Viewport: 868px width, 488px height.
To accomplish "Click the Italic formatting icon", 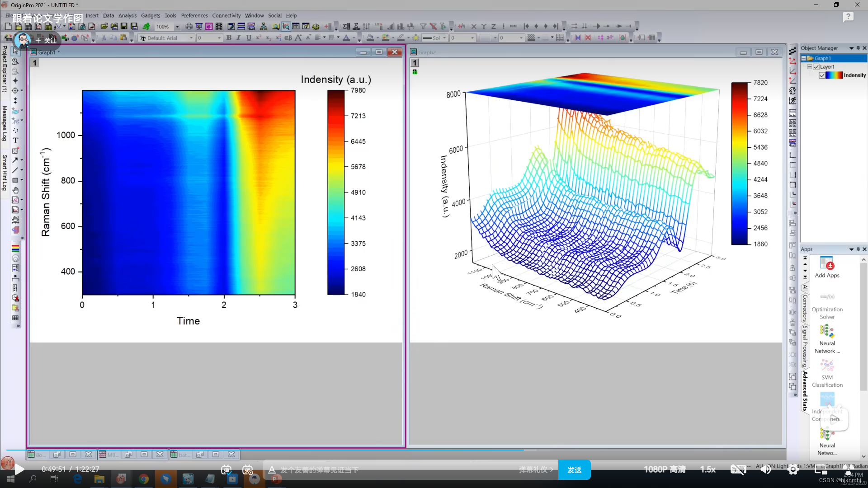I will tap(239, 38).
